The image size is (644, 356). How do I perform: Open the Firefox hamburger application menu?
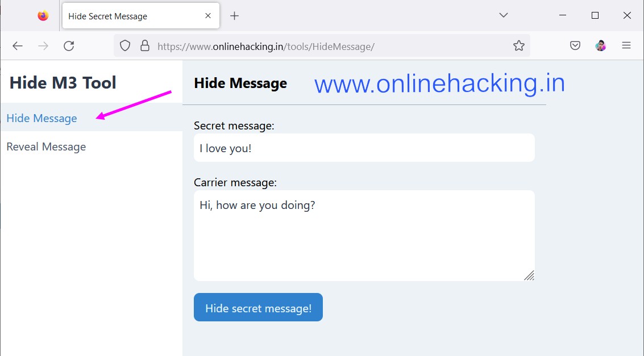click(626, 45)
